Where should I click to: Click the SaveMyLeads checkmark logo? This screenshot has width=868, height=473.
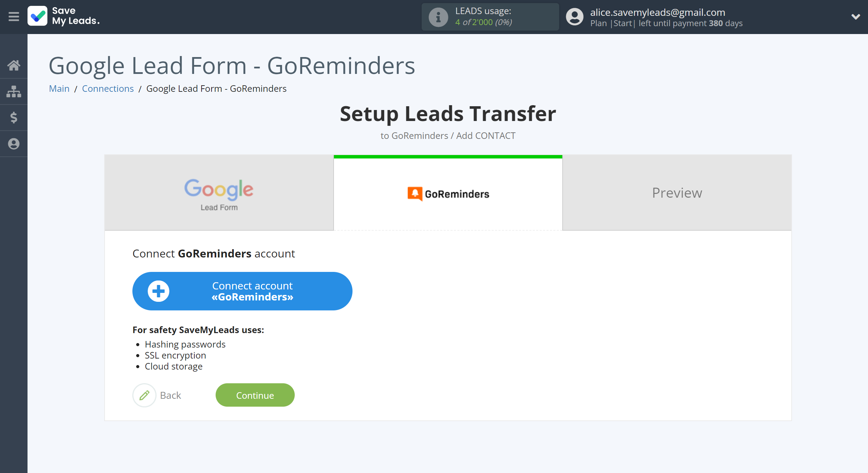39,17
